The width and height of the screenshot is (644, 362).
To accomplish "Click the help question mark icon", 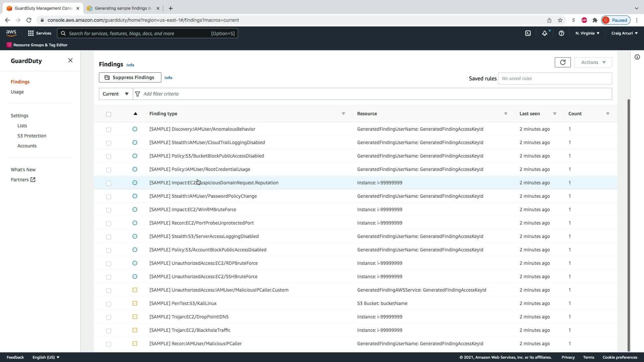I will coord(561,33).
